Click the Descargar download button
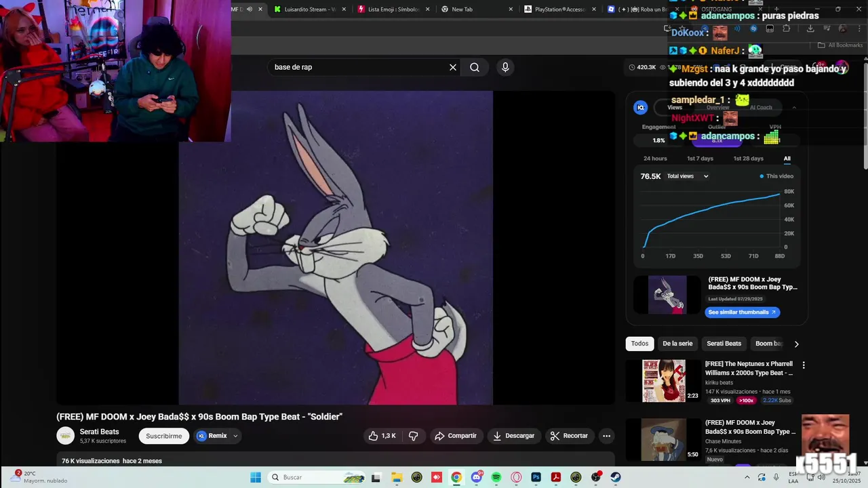868x488 pixels. coord(513,436)
